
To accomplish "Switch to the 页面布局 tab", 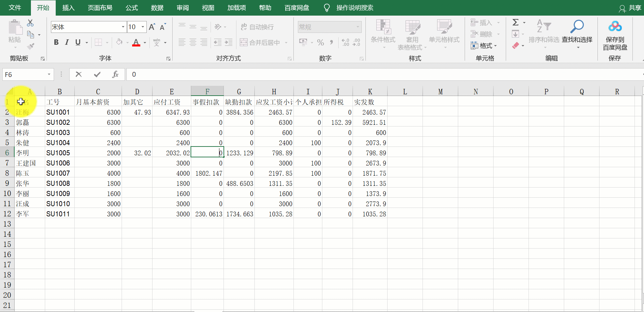I will point(100,8).
